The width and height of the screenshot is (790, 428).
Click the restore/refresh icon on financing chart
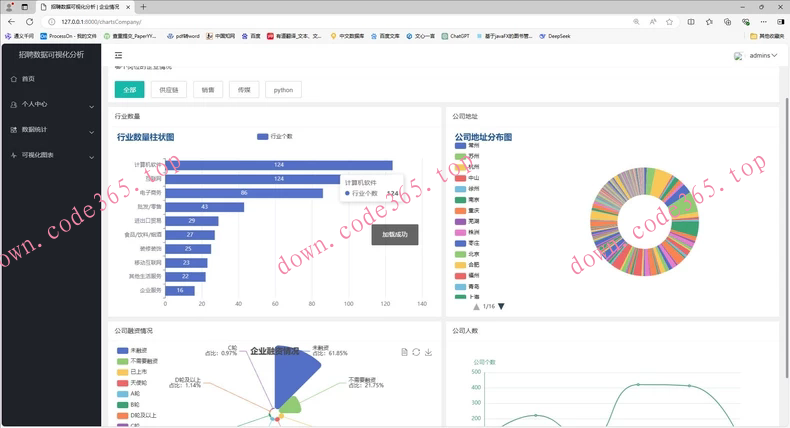[x=416, y=352]
